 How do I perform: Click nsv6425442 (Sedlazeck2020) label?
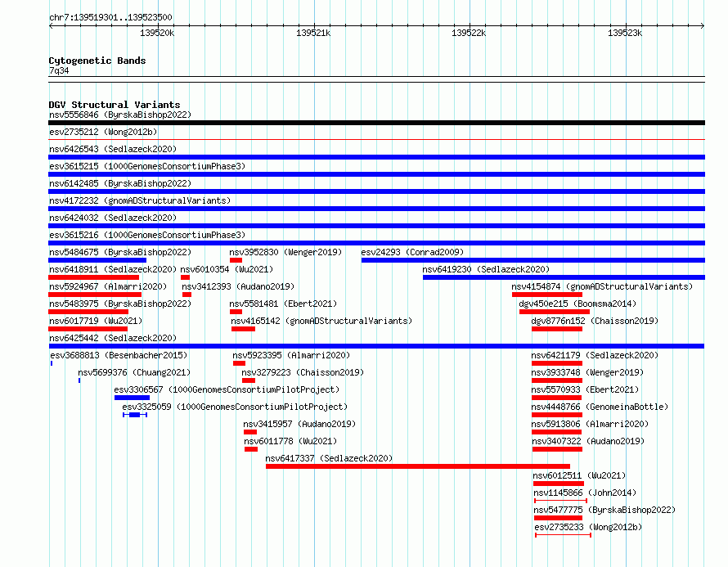click(113, 338)
